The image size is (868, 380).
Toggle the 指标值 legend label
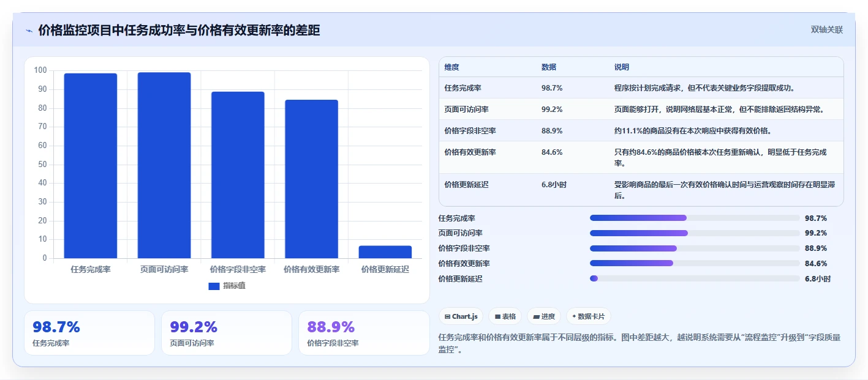(234, 286)
